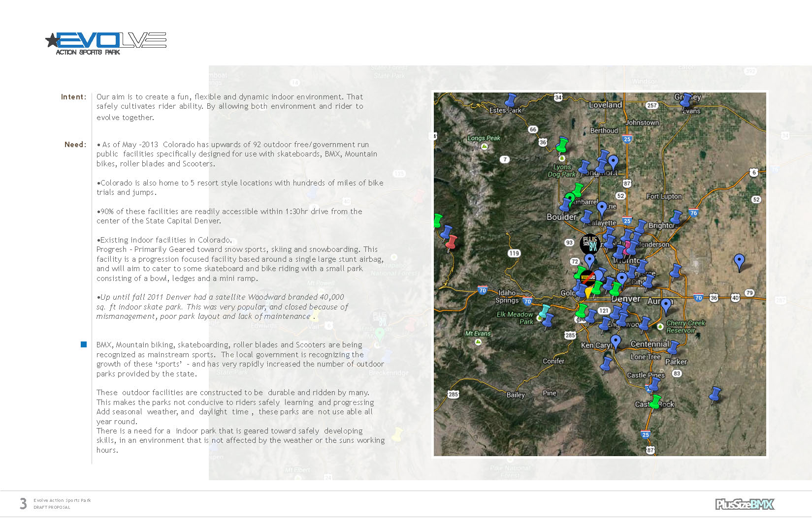The width and height of the screenshot is (812, 525).
Task: Click the PlusSizeBMX logo in the footer
Action: [x=745, y=504]
